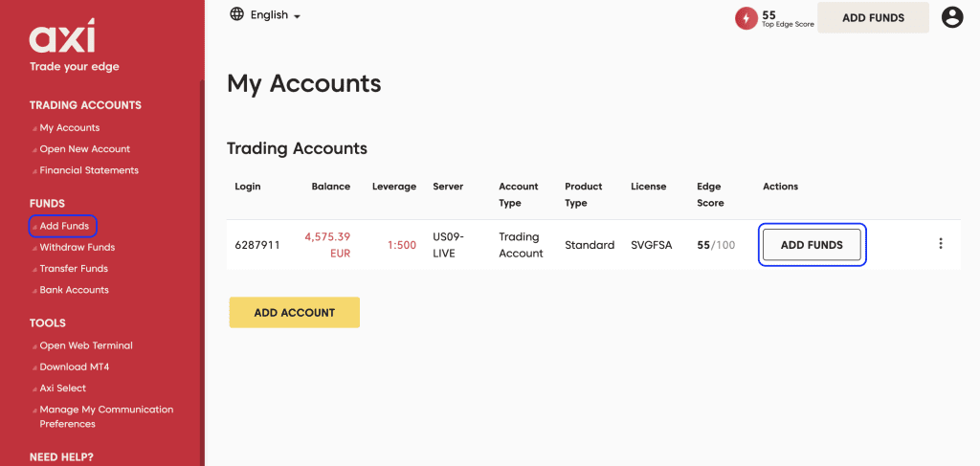This screenshot has height=466, width=980.
Task: Navigate to Transfer Funds
Action: tap(74, 269)
